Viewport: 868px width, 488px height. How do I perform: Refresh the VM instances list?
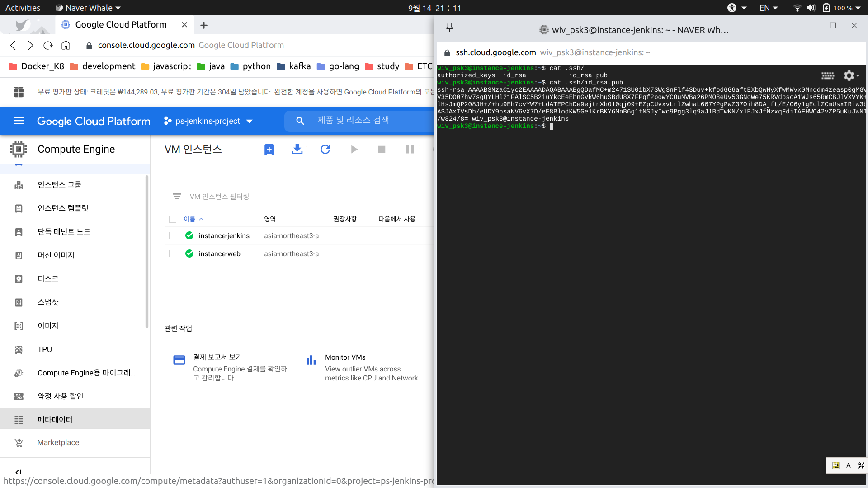pos(325,150)
